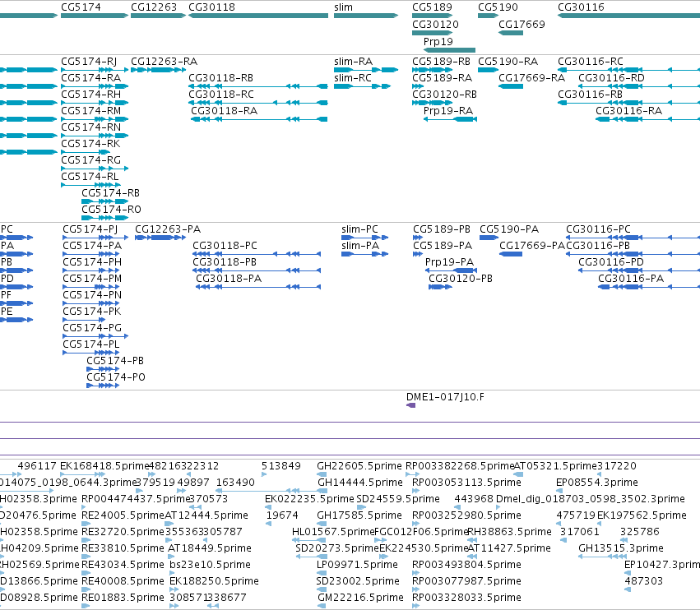This screenshot has height=610, width=700.
Task: Click transcript CG30118-RC
Action: click(221, 95)
